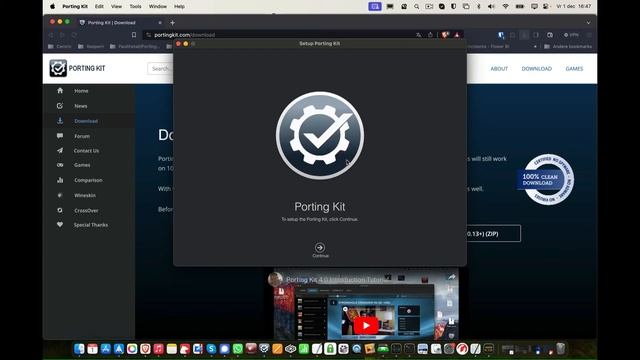Click the ZIP download button

pyautogui.click(x=493, y=233)
